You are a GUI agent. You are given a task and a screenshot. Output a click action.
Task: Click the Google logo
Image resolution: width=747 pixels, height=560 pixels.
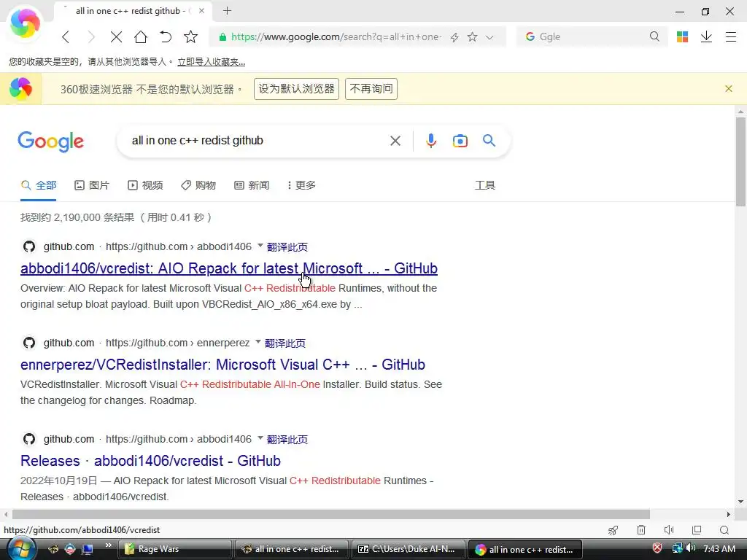50,141
